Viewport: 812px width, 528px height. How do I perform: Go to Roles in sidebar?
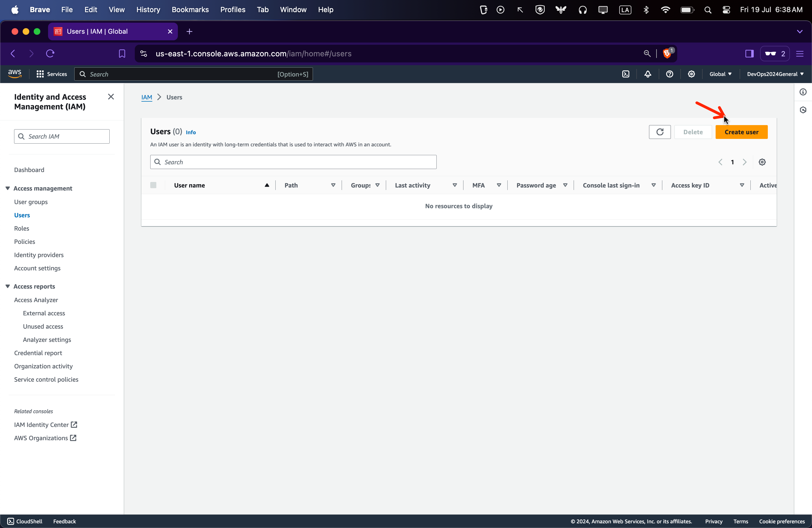pyautogui.click(x=22, y=229)
